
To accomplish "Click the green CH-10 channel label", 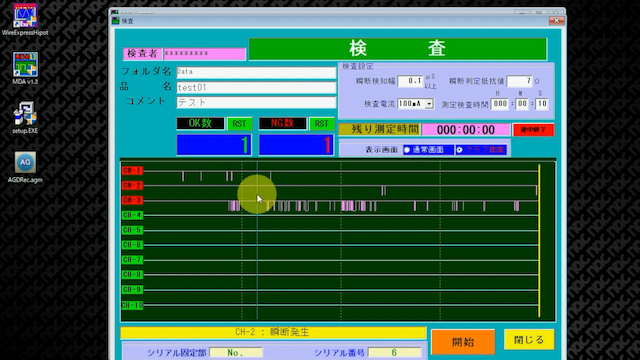I will tap(132, 305).
